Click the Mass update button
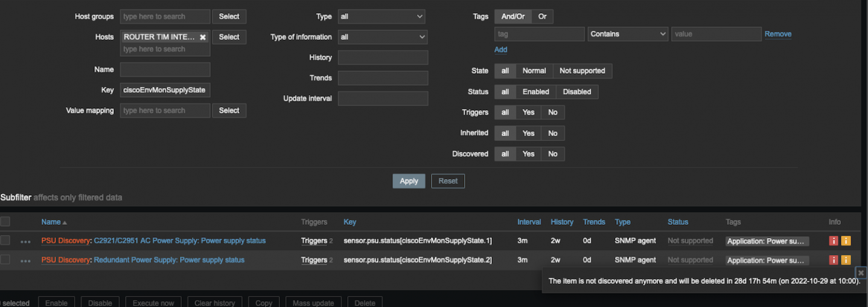The image size is (868, 307). (x=314, y=303)
